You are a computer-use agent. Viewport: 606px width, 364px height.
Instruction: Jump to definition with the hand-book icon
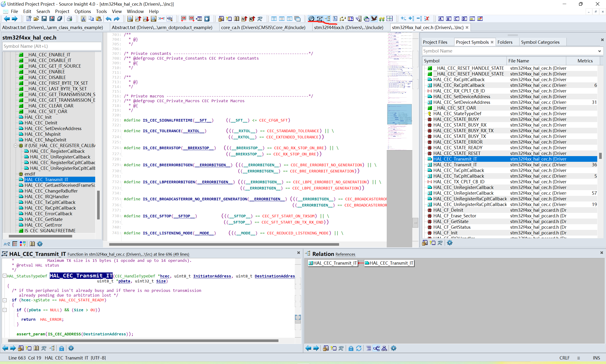tap(221, 19)
